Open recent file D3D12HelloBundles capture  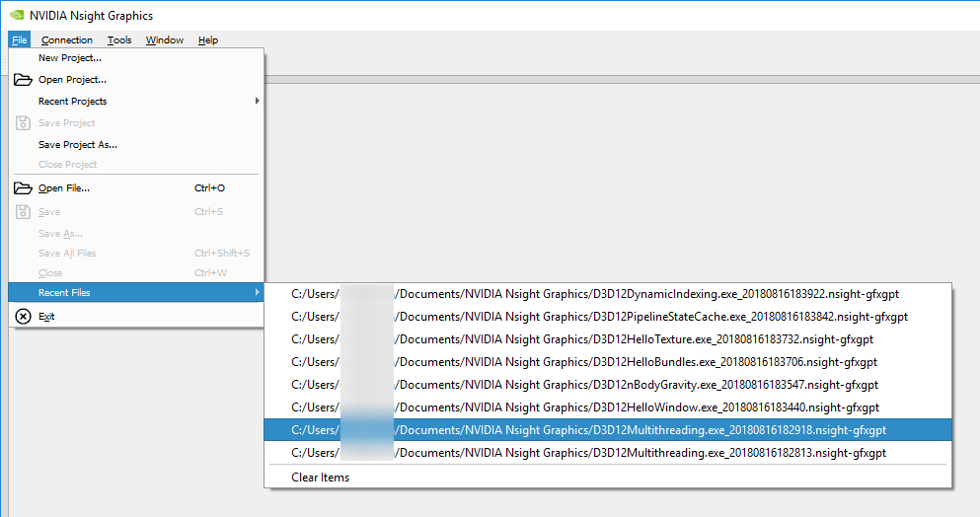pos(583,362)
